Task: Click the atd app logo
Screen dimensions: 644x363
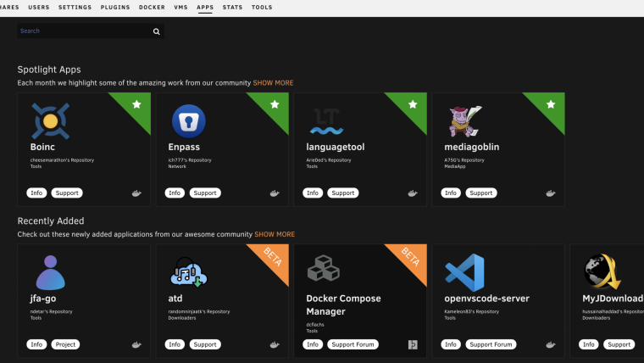Action: [x=188, y=272]
